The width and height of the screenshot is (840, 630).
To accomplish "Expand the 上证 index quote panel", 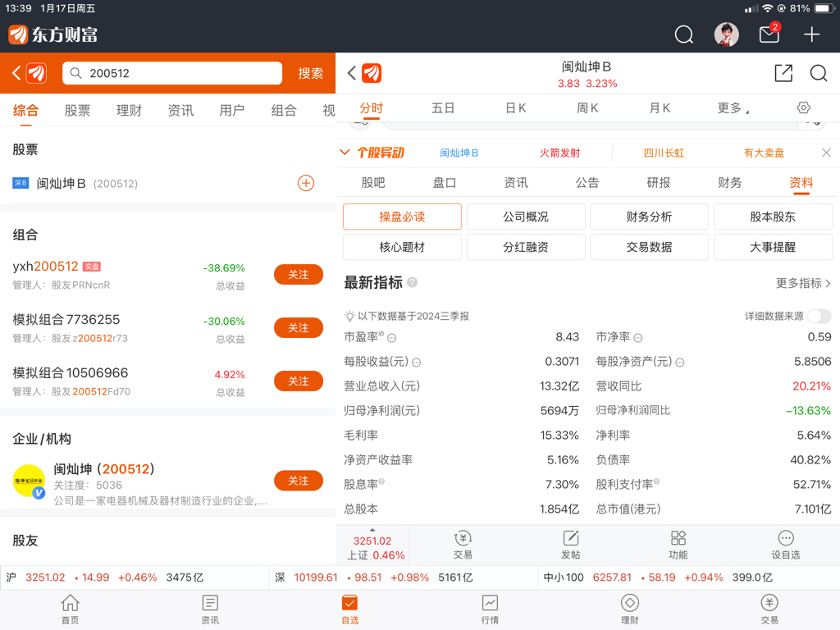I will tap(372, 546).
